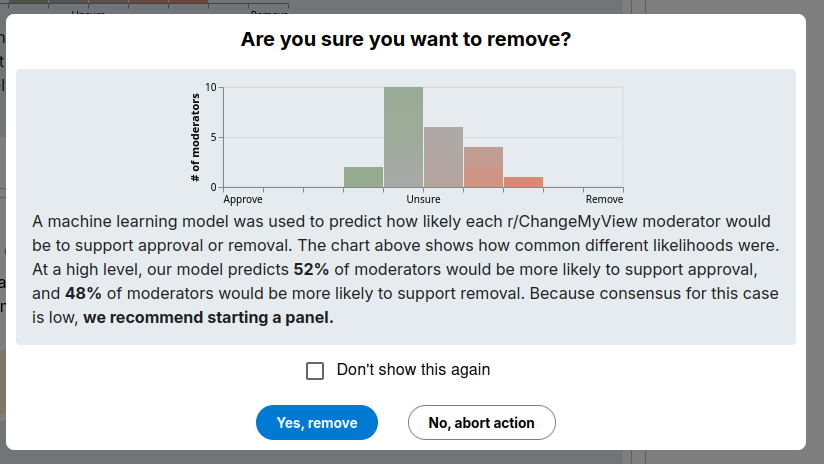Click the shortest red histogram bar
This screenshot has height=464, width=824.
coord(523,182)
